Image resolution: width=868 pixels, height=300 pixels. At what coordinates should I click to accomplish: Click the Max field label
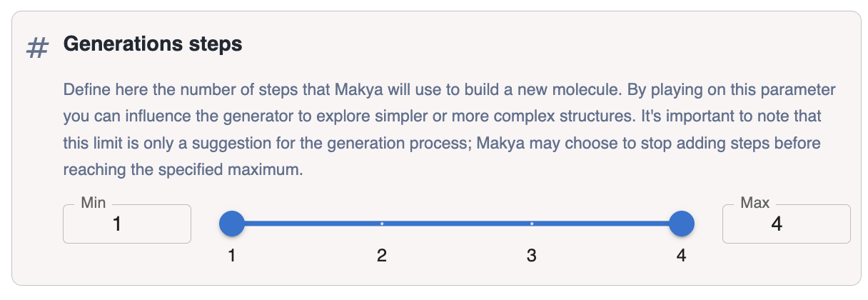pos(755,204)
